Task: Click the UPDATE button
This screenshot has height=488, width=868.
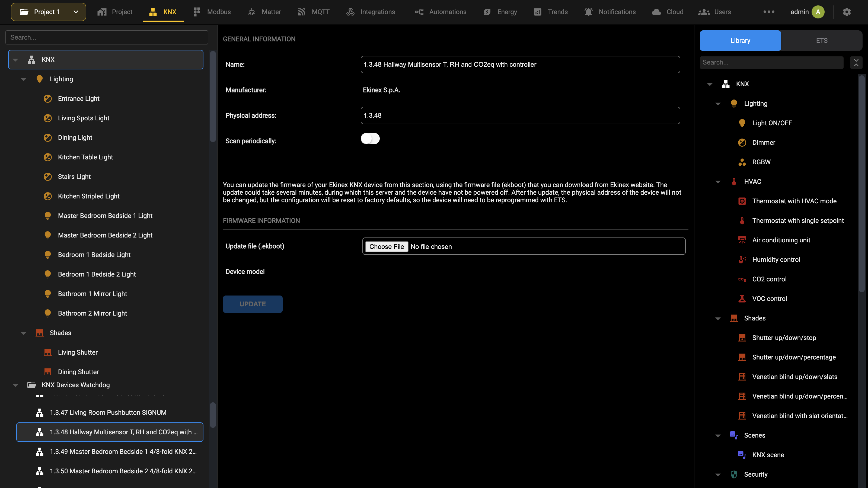Action: point(253,304)
